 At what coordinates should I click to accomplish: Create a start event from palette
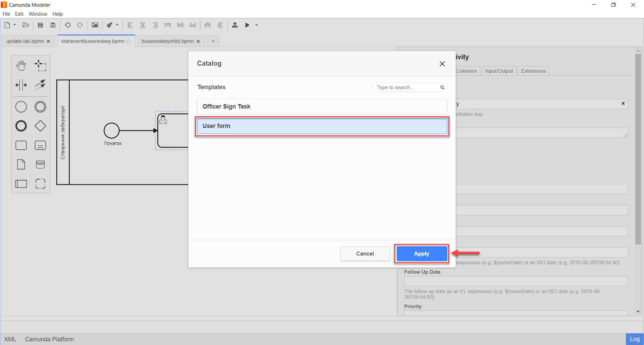pyautogui.click(x=21, y=107)
